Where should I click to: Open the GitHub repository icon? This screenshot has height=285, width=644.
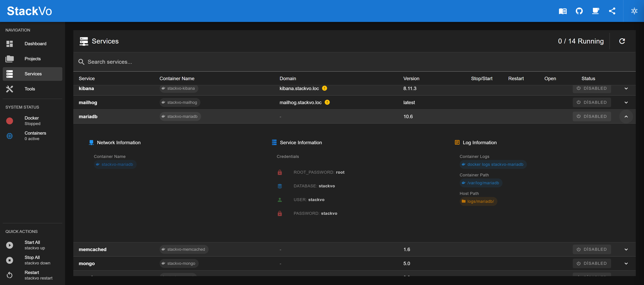click(x=579, y=11)
